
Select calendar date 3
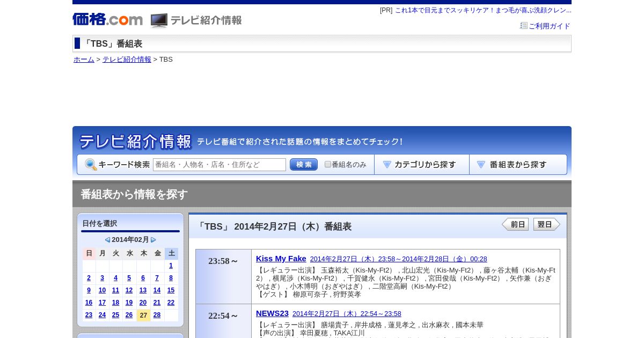102,278
